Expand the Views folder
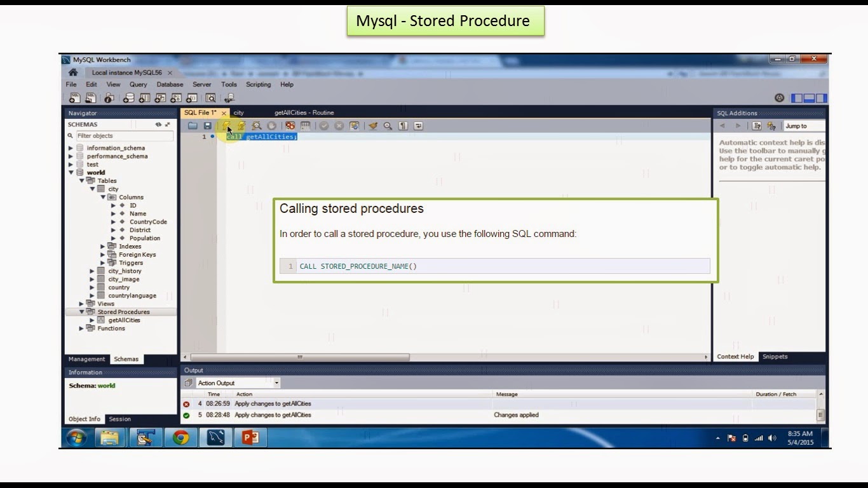Image resolution: width=868 pixels, height=488 pixels. click(81, 304)
